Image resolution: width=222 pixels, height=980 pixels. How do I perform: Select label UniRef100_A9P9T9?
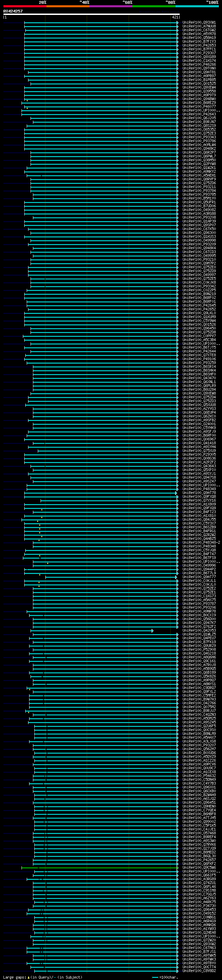(199, 95)
